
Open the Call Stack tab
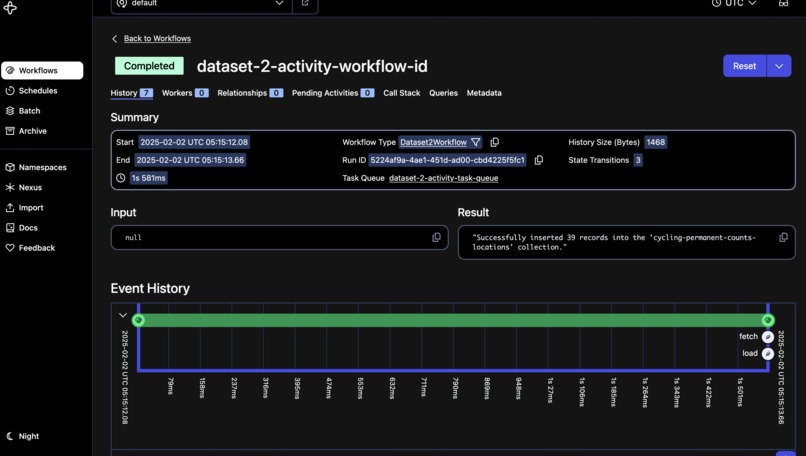click(x=401, y=93)
